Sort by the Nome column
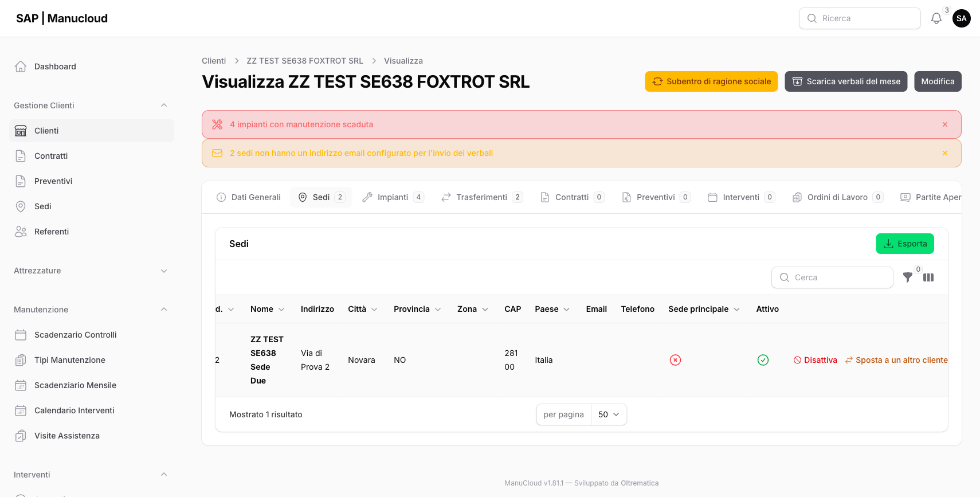The image size is (980, 497). [x=268, y=309]
